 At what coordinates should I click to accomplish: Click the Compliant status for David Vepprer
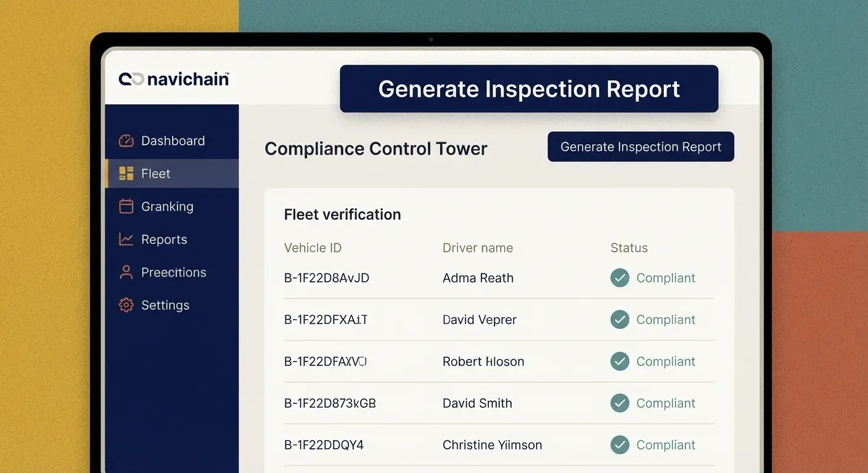tap(665, 320)
